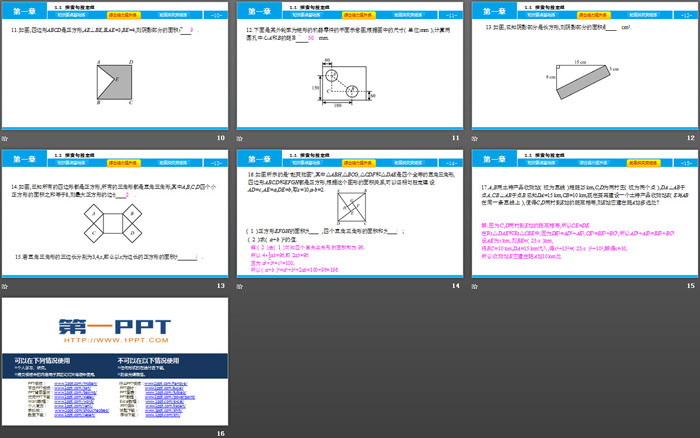Play animations via star icon under slide 15
This screenshot has width=700, height=438.
pyautogui.click(x=475, y=286)
